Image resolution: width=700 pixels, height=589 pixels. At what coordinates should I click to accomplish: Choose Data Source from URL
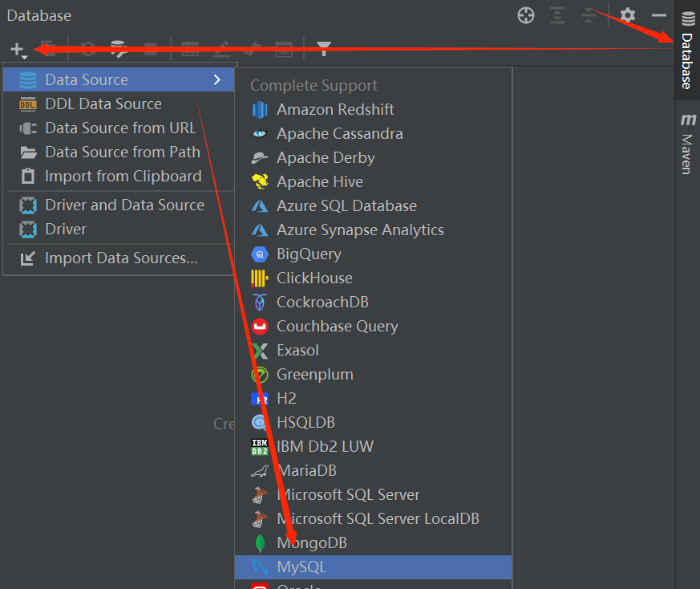(x=119, y=128)
